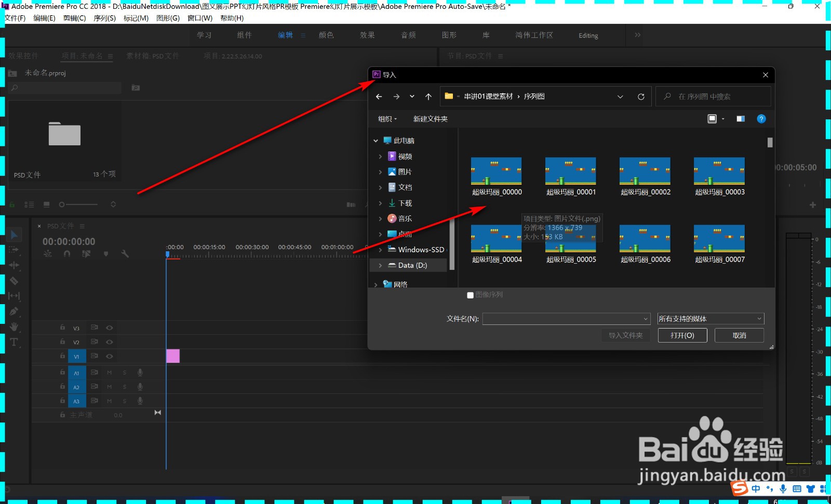
Task: Open 文件名 combo box dropdown
Action: pos(646,319)
